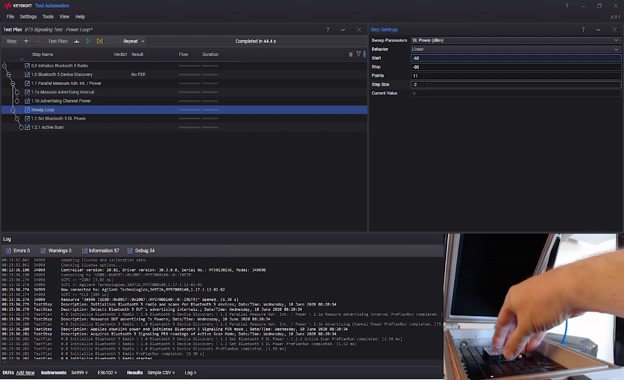624x380 pixels.
Task: Open the Log results dropdown in status bar
Action: click(190, 372)
